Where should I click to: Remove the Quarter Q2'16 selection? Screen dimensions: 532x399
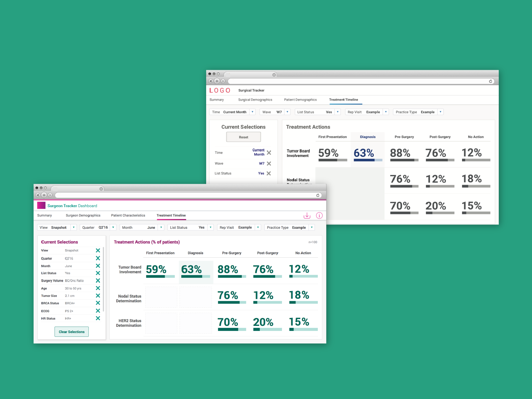pos(98,258)
